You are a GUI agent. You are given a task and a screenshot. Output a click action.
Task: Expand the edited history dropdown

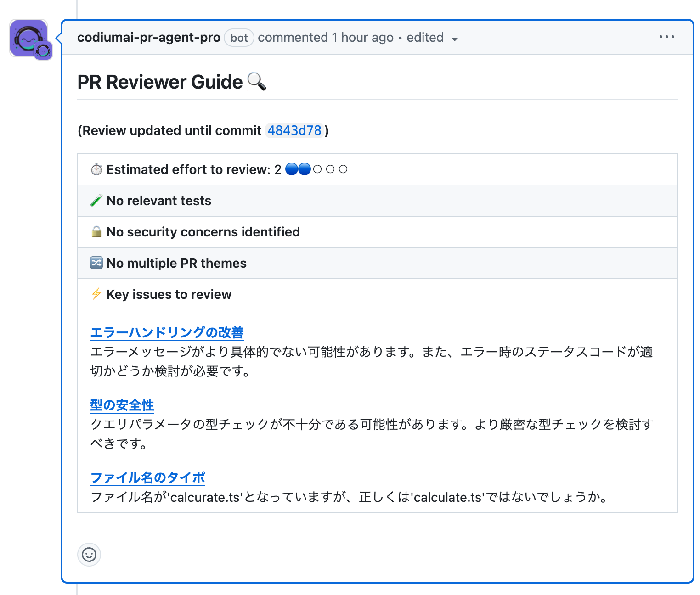click(x=454, y=39)
